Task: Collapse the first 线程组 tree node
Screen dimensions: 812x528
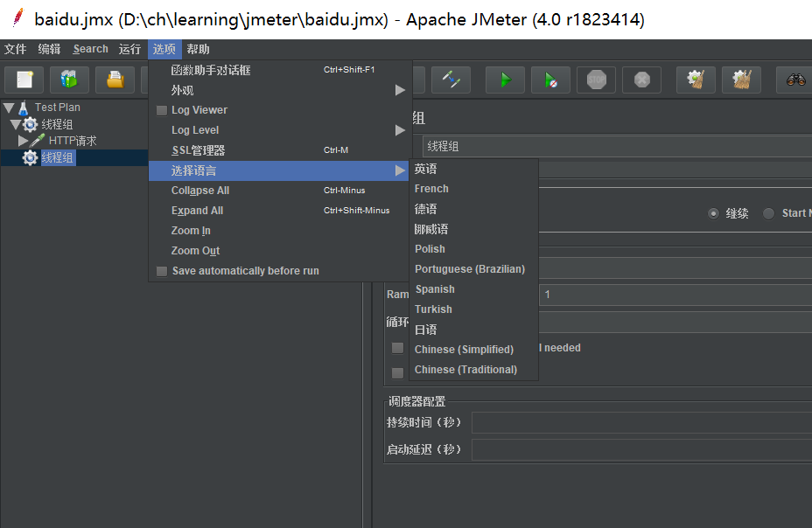Action: tap(16, 124)
